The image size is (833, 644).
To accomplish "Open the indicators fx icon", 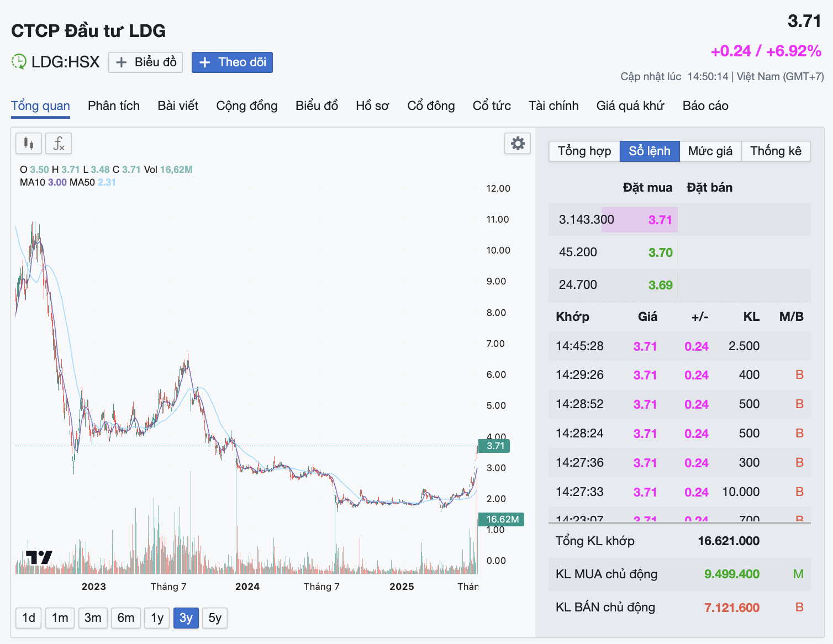I will (x=59, y=144).
